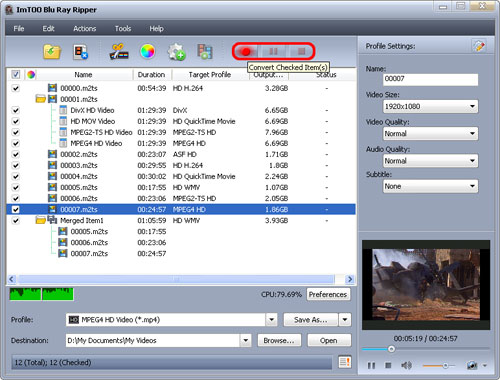The width and height of the screenshot is (500, 380).
Task: Pause the preview video playback
Action: 371,366
